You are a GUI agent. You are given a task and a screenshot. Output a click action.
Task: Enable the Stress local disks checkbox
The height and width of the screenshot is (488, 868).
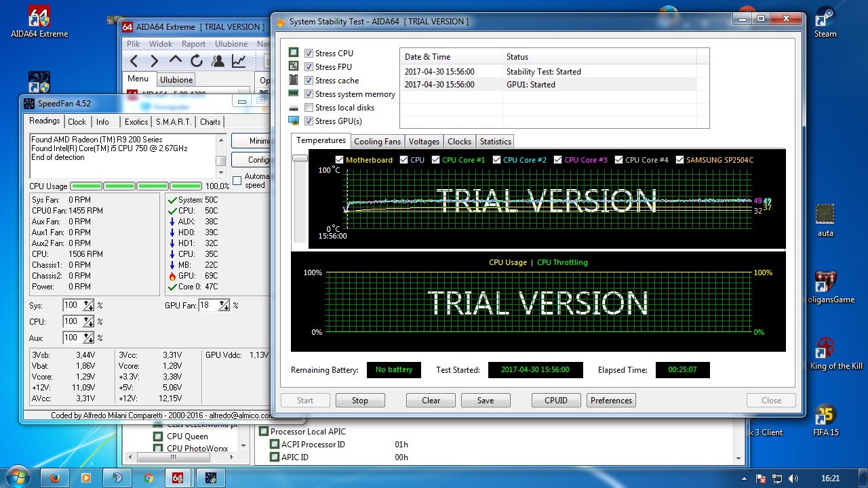309,108
